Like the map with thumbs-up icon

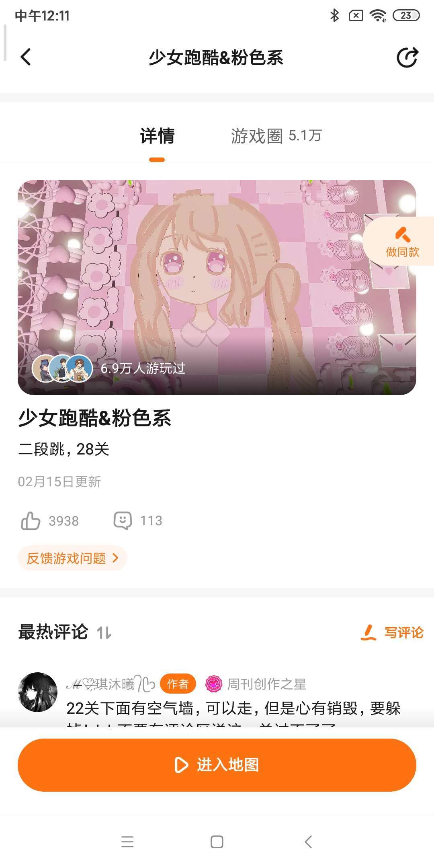[x=31, y=521]
